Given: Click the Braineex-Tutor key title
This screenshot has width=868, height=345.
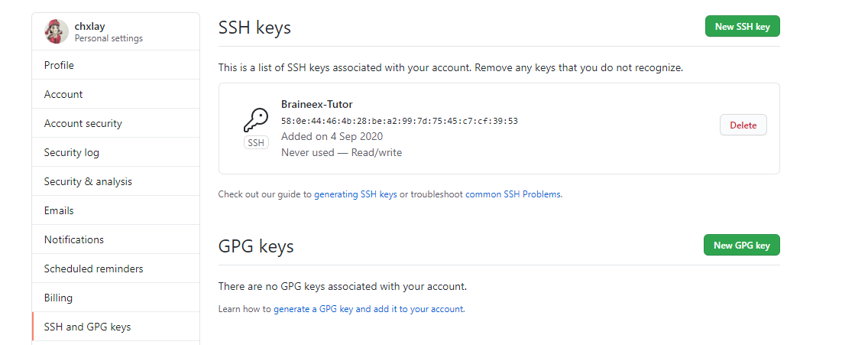Looking at the screenshot, I should click(316, 105).
